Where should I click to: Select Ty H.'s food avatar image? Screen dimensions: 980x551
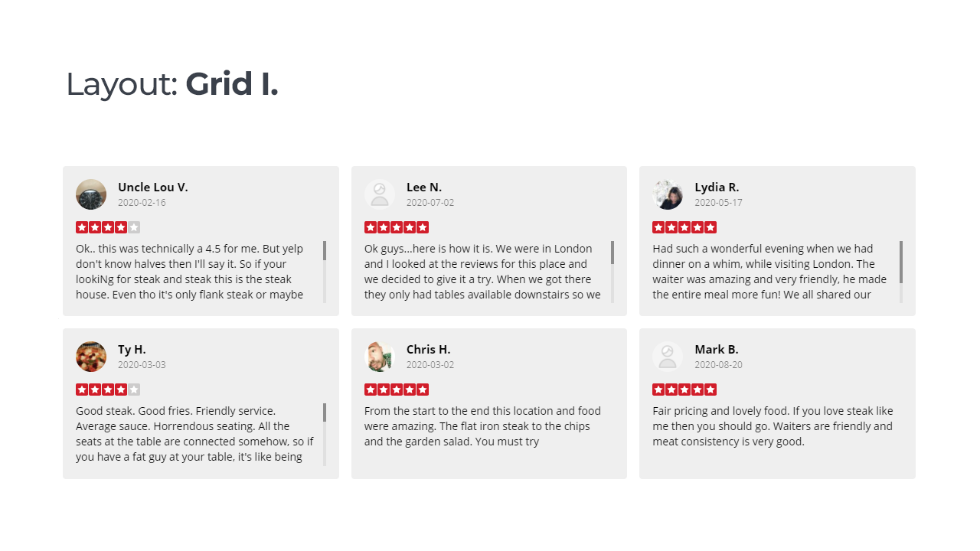(x=91, y=357)
